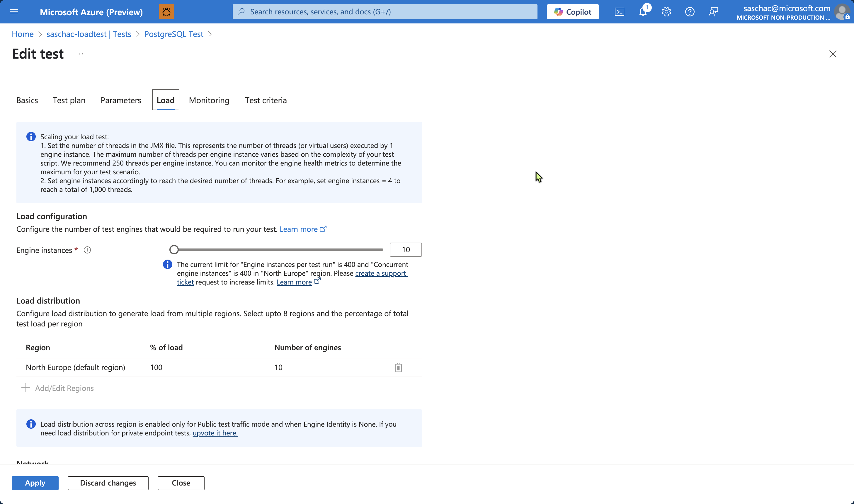
Task: Click the orange bug preview icon
Action: click(x=166, y=12)
